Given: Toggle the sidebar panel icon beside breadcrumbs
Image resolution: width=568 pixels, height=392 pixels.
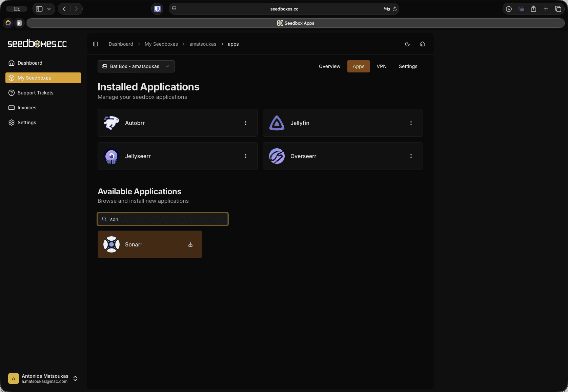Looking at the screenshot, I should pos(96,44).
